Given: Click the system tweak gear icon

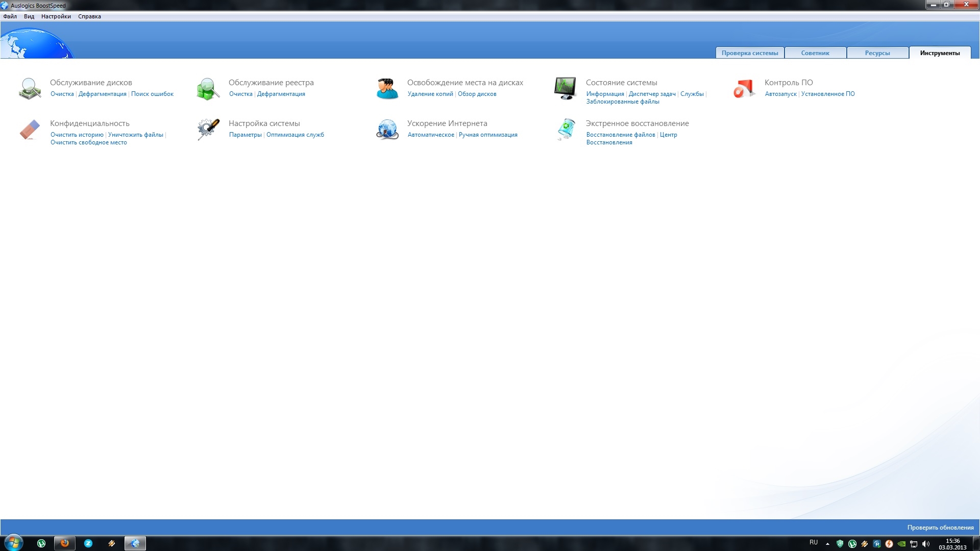Looking at the screenshot, I should [x=208, y=130].
